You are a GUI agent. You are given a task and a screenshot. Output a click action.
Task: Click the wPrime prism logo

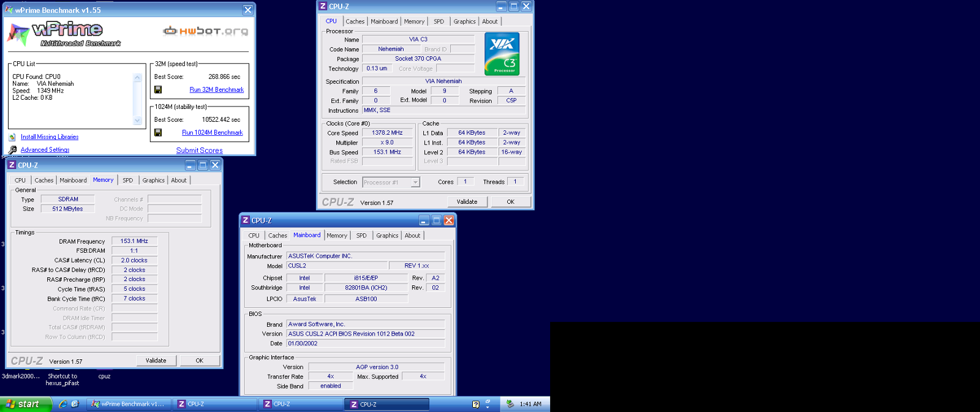click(18, 35)
